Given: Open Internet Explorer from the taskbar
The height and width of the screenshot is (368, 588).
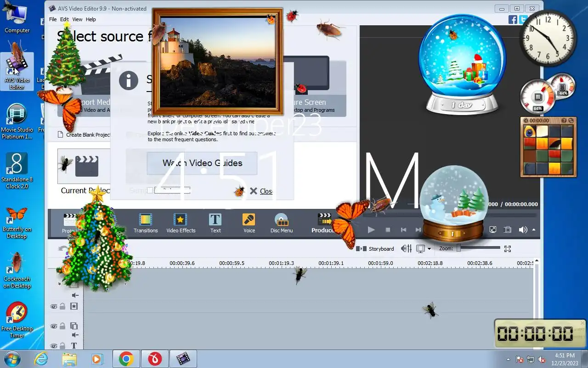Looking at the screenshot, I should pos(41,359).
